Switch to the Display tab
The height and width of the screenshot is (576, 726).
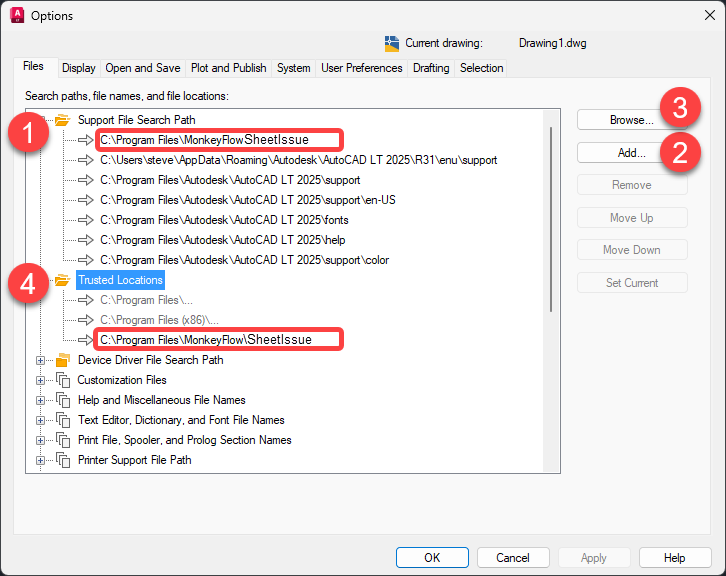[x=78, y=68]
